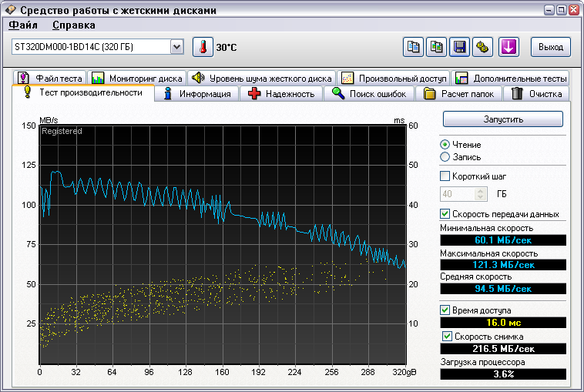The width and height of the screenshot is (584, 392).
Task: Enable the Короткий шаг checkbox
Action: 445,176
